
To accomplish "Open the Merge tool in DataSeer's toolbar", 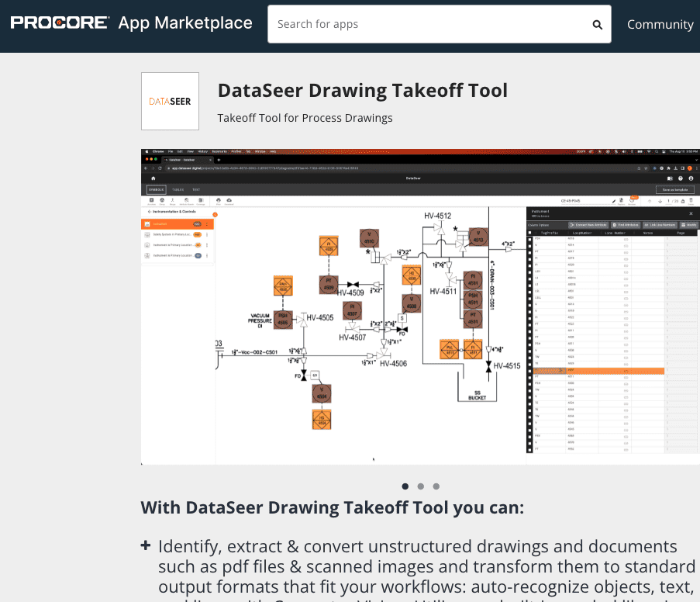I will click(x=172, y=201).
